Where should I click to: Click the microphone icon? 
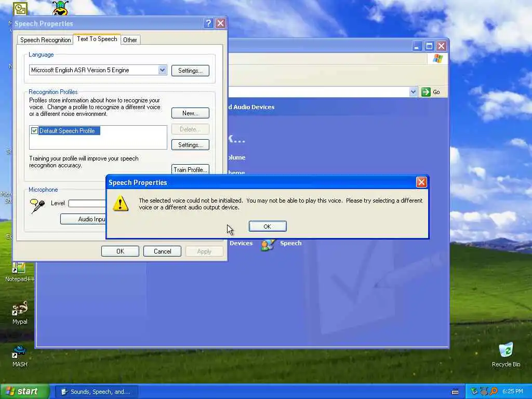click(x=37, y=206)
